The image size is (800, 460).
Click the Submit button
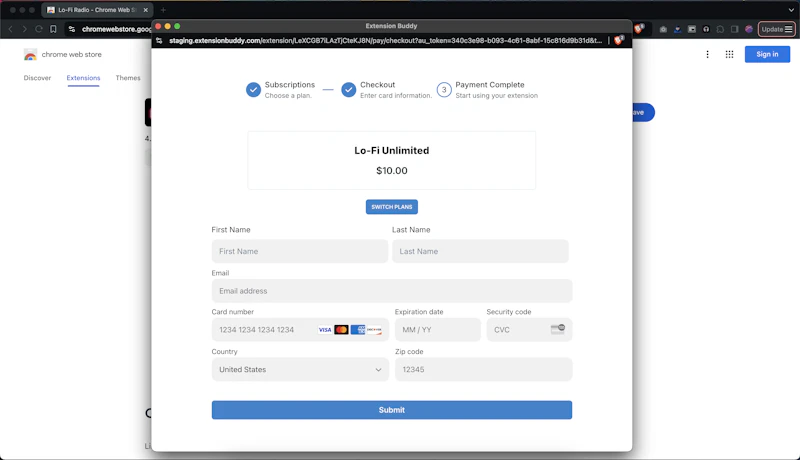(x=392, y=410)
